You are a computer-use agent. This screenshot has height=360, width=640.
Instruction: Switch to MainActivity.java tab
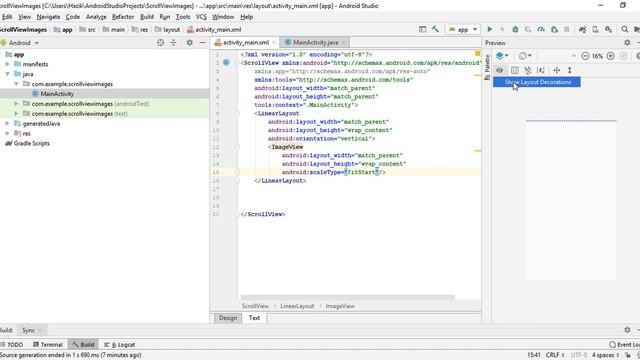315,42
